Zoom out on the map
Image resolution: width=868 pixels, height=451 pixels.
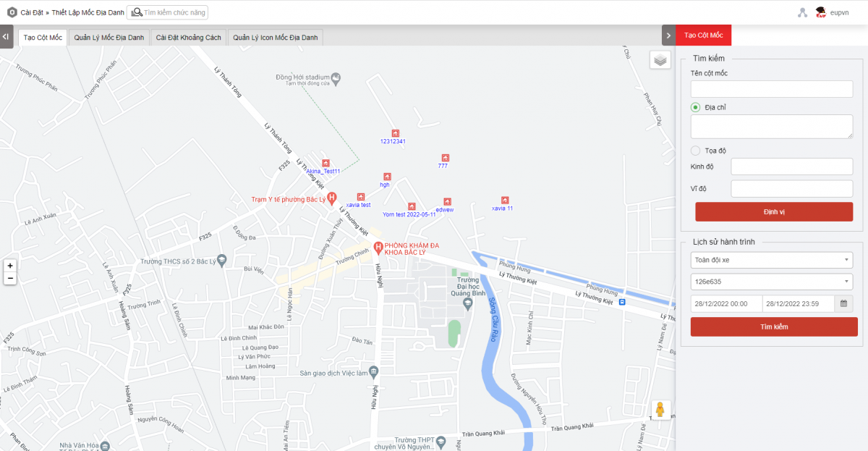pyautogui.click(x=10, y=278)
